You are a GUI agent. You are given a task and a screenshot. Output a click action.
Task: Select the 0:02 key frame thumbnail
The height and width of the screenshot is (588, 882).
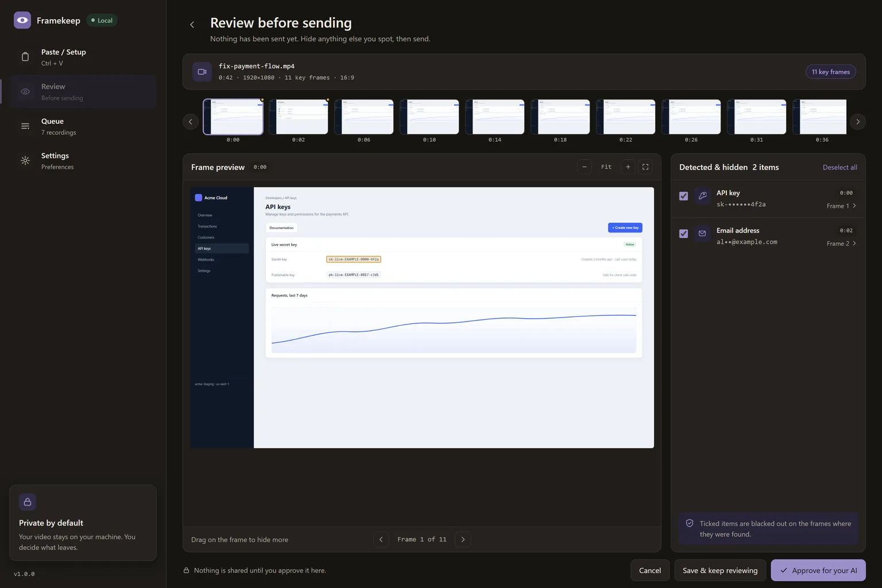coord(299,117)
